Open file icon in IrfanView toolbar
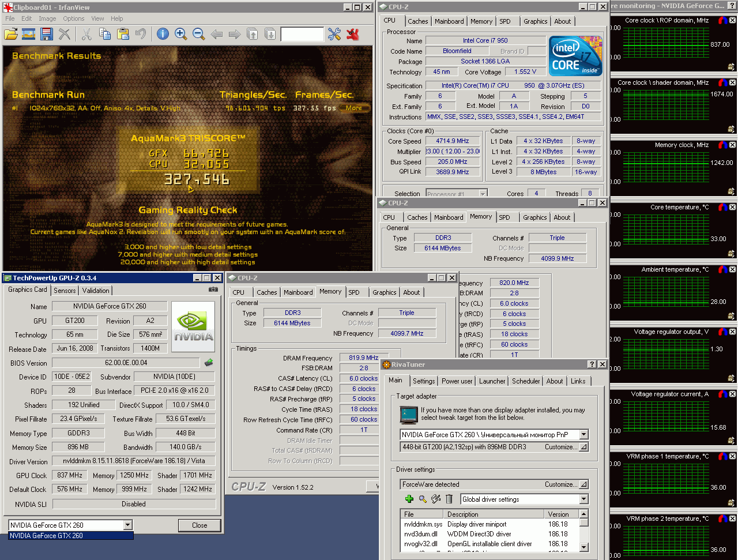The image size is (738, 560). pyautogui.click(x=11, y=34)
